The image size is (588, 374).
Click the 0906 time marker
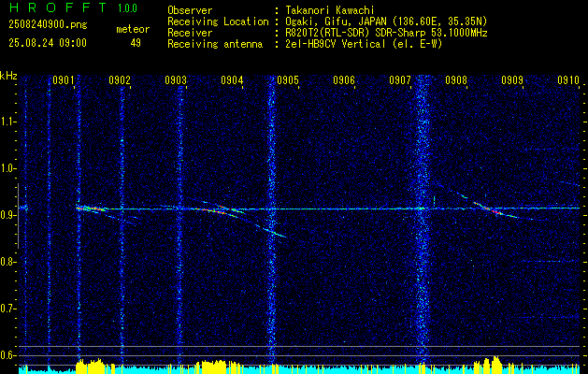pos(344,79)
